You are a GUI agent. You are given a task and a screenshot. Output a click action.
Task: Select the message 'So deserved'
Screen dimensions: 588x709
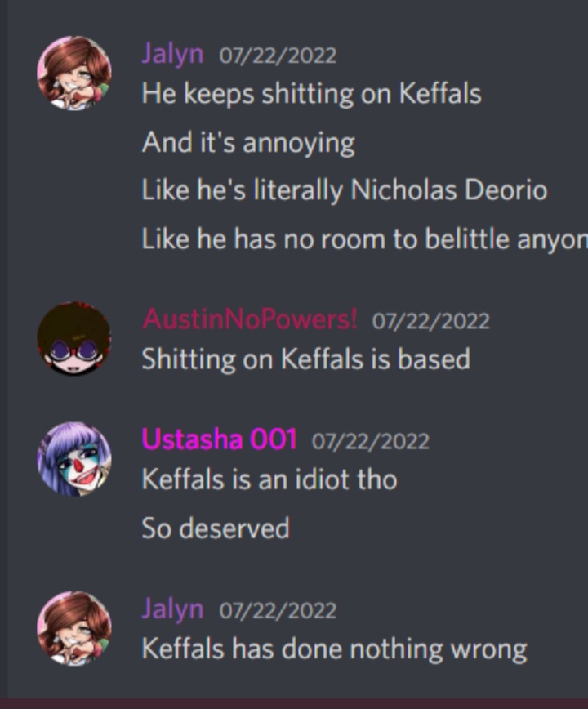coord(216,528)
